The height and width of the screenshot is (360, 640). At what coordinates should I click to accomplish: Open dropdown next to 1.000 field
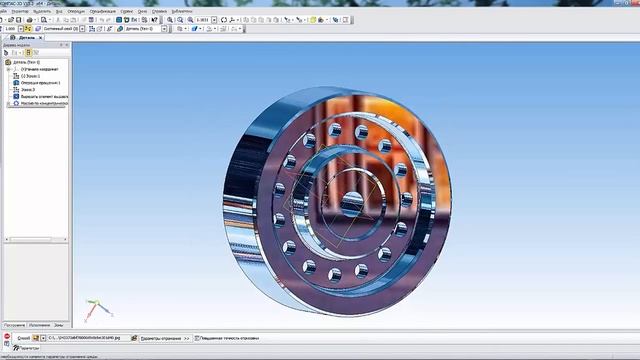click(x=20, y=29)
